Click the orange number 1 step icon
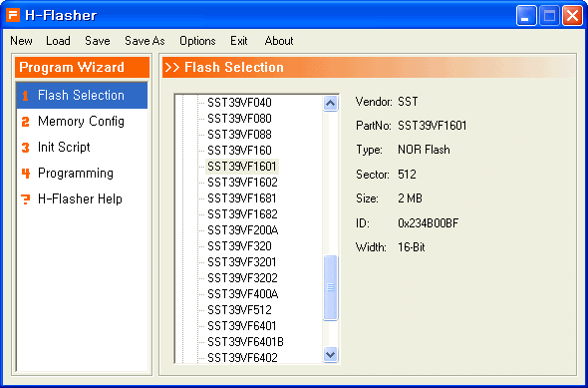 [x=25, y=96]
